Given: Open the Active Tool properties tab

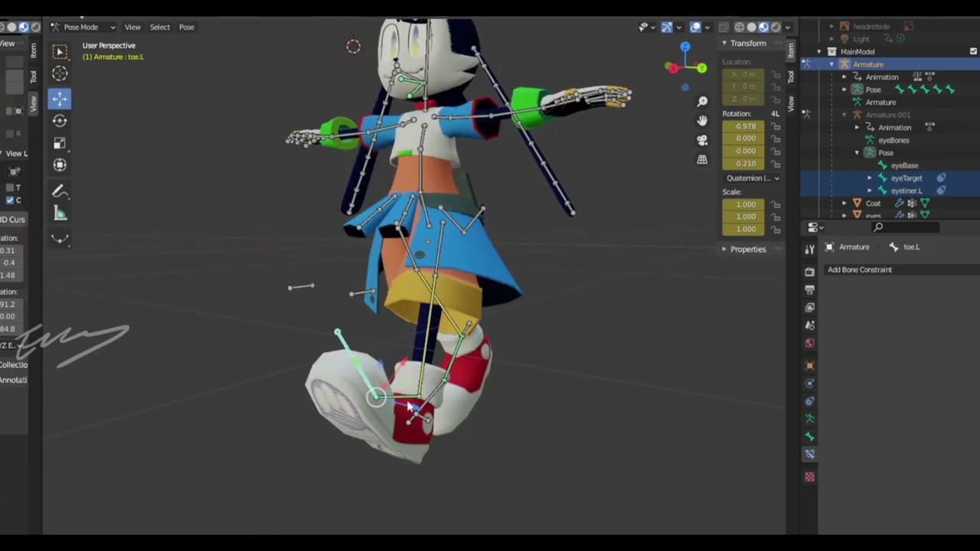Looking at the screenshot, I should point(809,249).
